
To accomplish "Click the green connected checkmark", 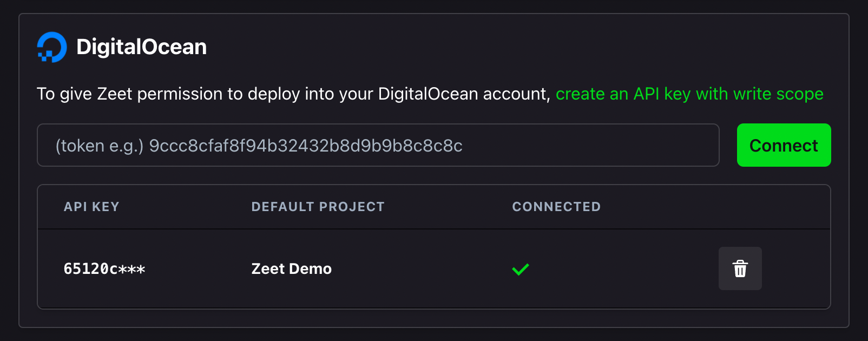I will 521,269.
